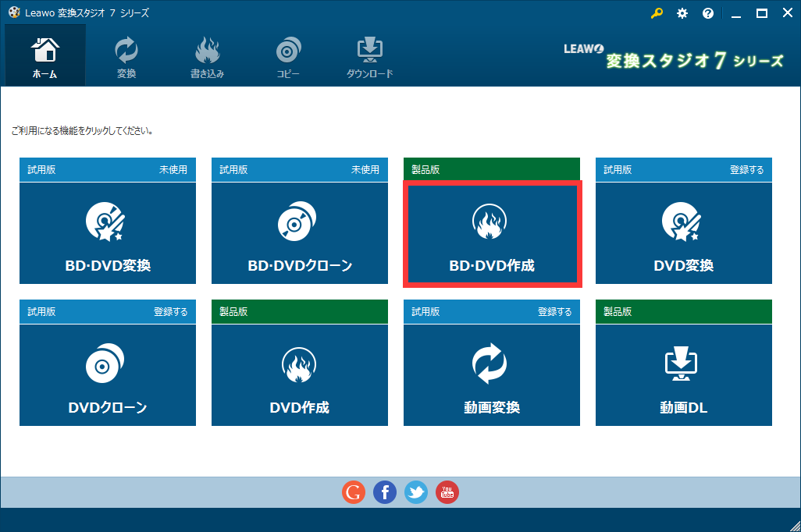The width and height of the screenshot is (801, 532).
Task: Open the コピー tab
Action: [x=288, y=55]
